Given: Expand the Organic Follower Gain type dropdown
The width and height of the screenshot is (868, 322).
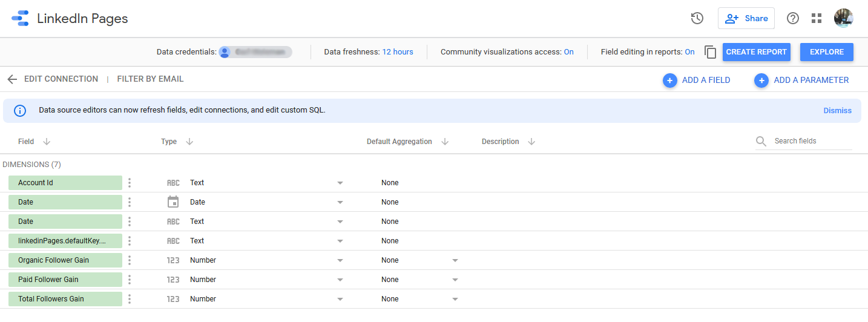Looking at the screenshot, I should pos(340,260).
